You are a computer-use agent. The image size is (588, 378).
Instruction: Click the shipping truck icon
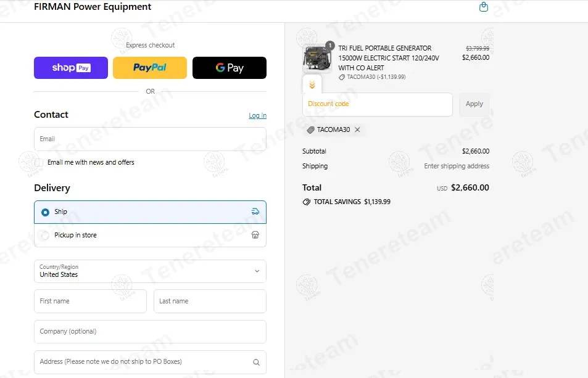[255, 212]
